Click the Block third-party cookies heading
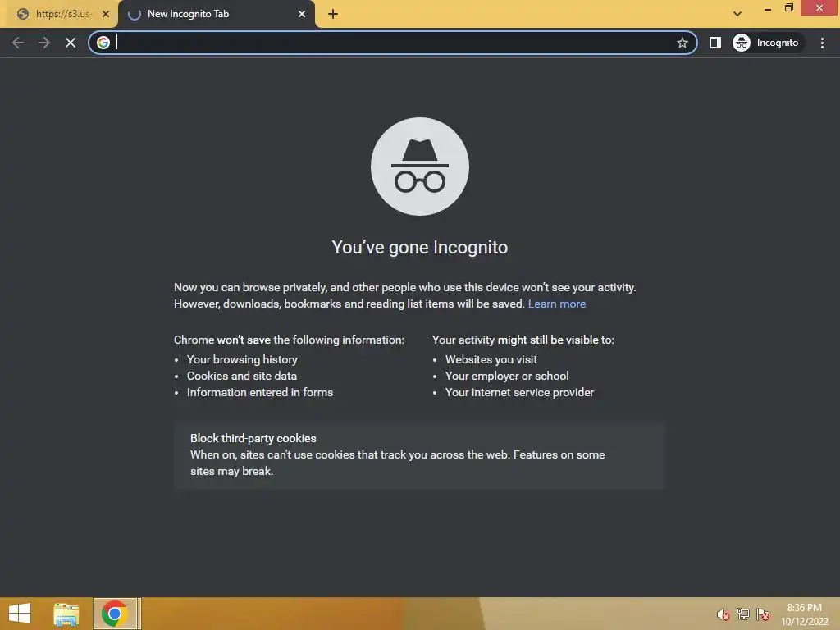The height and width of the screenshot is (630, 840). pyautogui.click(x=253, y=438)
